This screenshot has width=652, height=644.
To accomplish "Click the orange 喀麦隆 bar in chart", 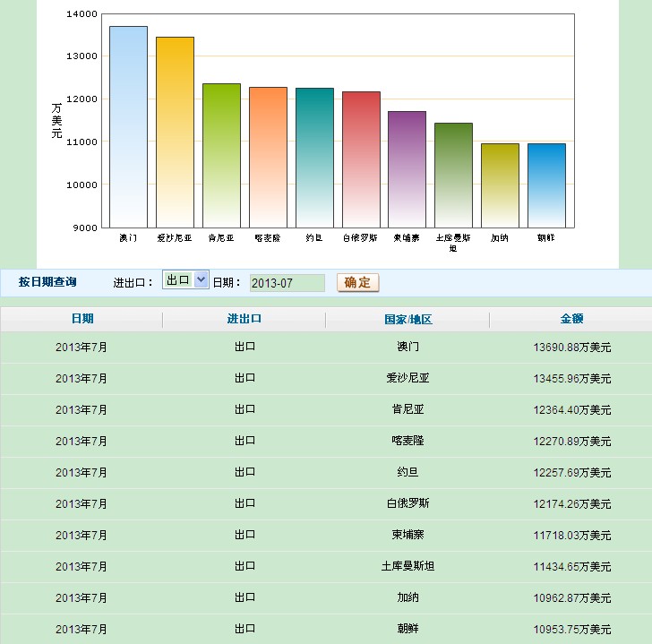I will [268, 157].
